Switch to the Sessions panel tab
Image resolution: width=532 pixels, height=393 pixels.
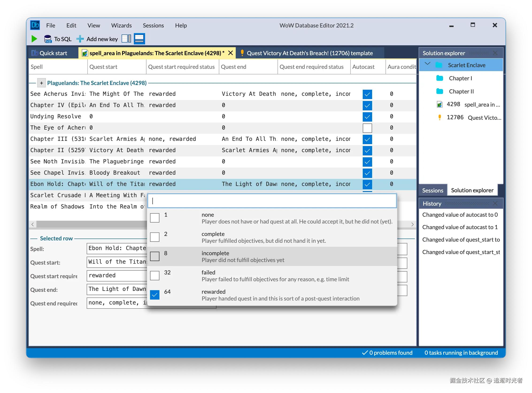pos(432,190)
